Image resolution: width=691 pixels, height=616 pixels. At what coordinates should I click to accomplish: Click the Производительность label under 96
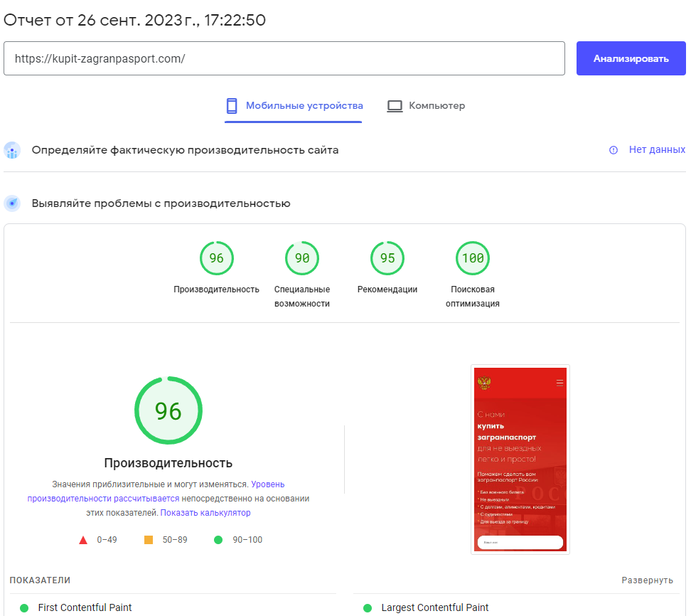(x=216, y=290)
